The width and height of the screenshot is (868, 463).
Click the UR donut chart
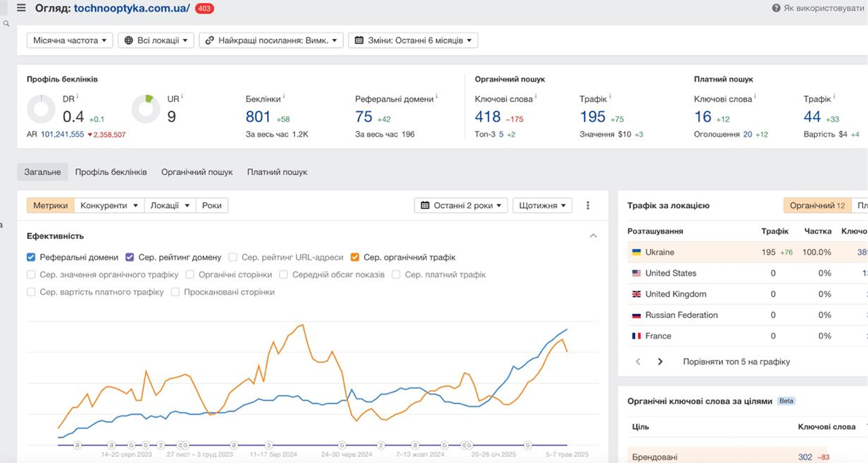(x=145, y=109)
